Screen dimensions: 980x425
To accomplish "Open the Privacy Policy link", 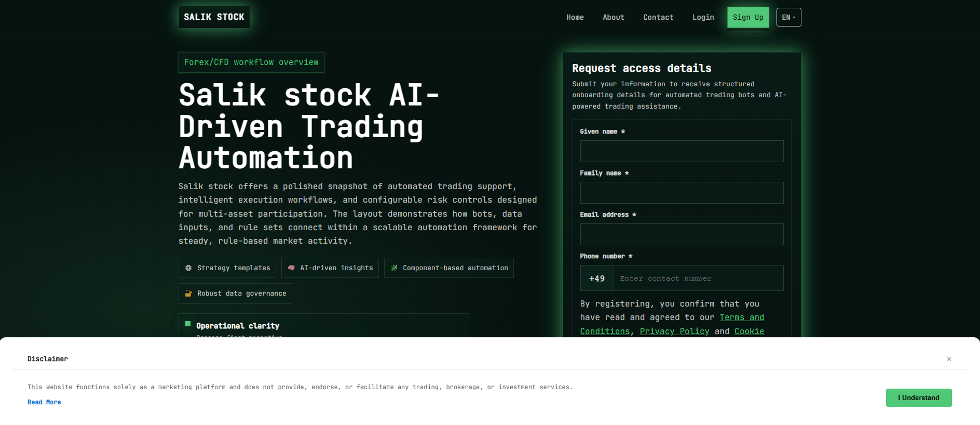I will coord(674,331).
